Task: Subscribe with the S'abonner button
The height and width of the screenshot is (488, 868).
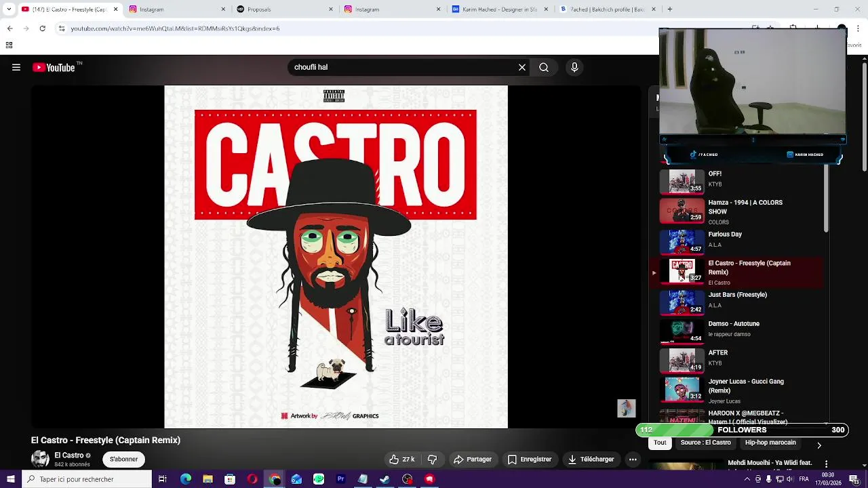Action: pos(123,460)
